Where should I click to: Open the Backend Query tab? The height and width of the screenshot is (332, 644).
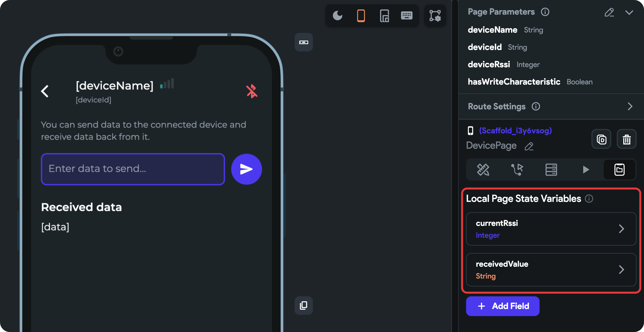click(x=551, y=170)
